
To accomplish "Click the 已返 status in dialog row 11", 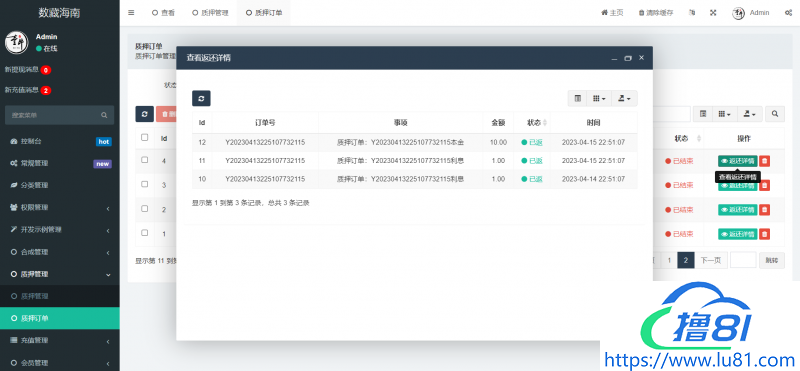I will 532,161.
